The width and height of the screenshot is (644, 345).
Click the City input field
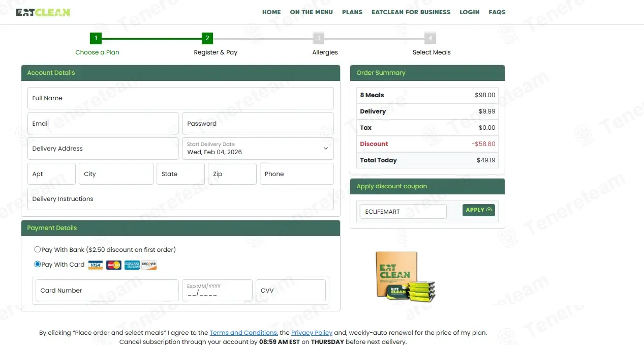click(x=116, y=174)
